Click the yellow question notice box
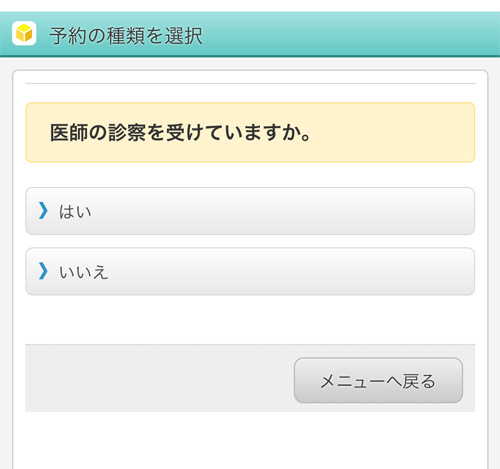This screenshot has width=500, height=469. tap(250, 132)
